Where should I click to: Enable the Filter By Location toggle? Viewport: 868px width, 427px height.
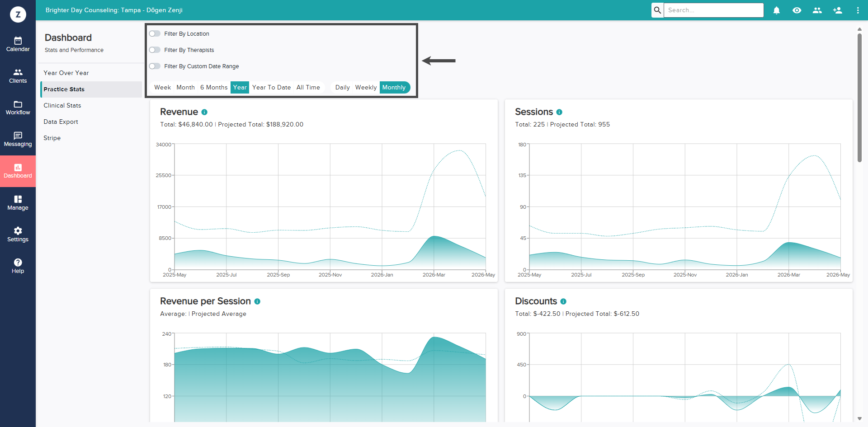(x=155, y=33)
